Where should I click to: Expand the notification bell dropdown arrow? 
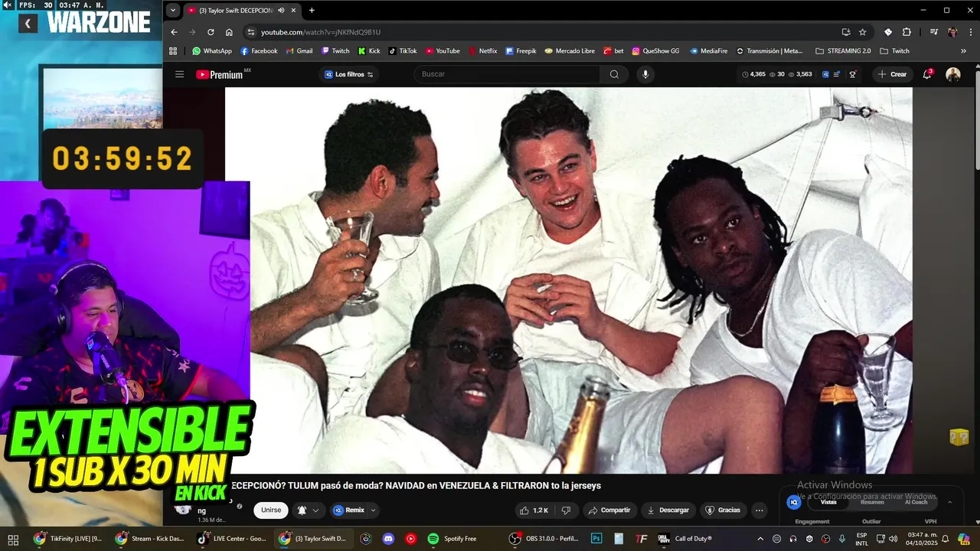(x=315, y=510)
